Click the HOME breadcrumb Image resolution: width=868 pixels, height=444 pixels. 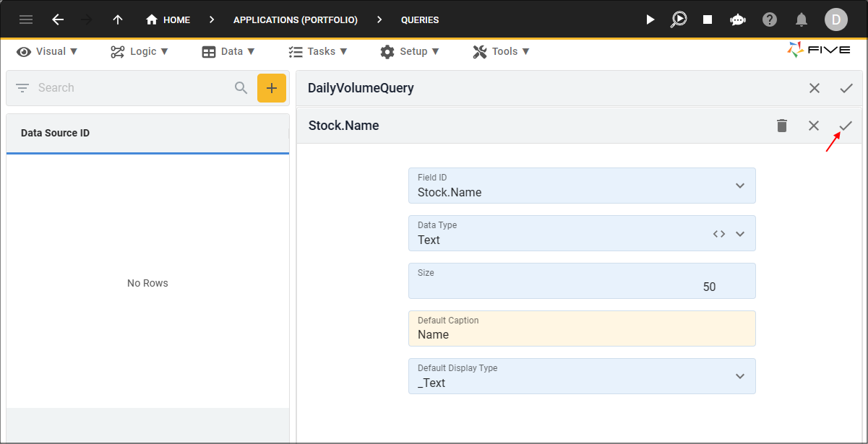click(x=168, y=19)
